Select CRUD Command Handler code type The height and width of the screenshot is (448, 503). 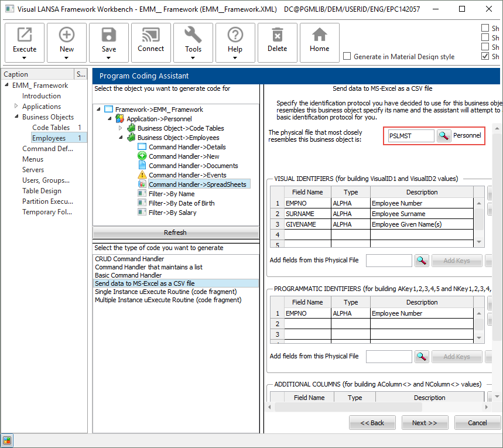(129, 259)
